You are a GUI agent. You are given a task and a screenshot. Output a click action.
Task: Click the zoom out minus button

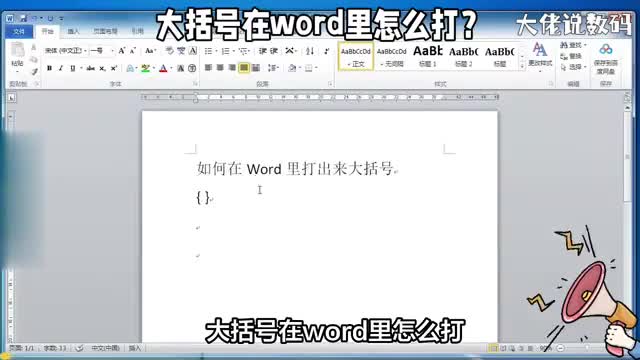560,348
